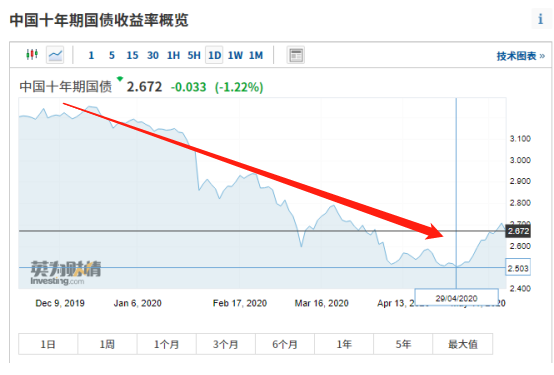Switch to candlestick chart icon
The height and width of the screenshot is (375, 554).
(x=32, y=54)
